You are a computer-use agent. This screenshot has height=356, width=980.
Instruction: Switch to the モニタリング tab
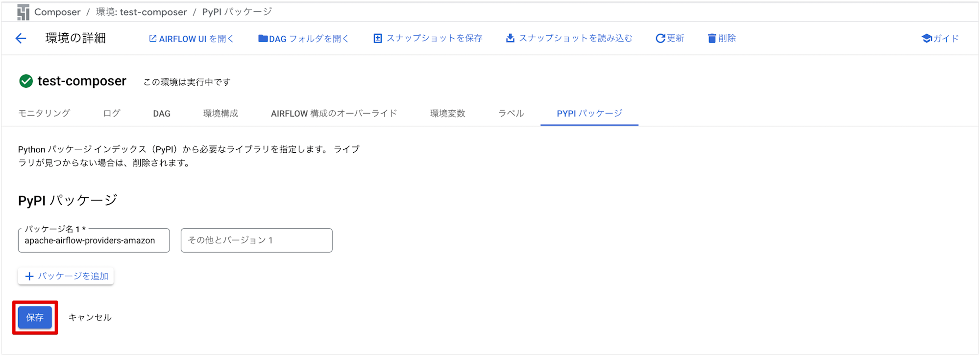[44, 113]
